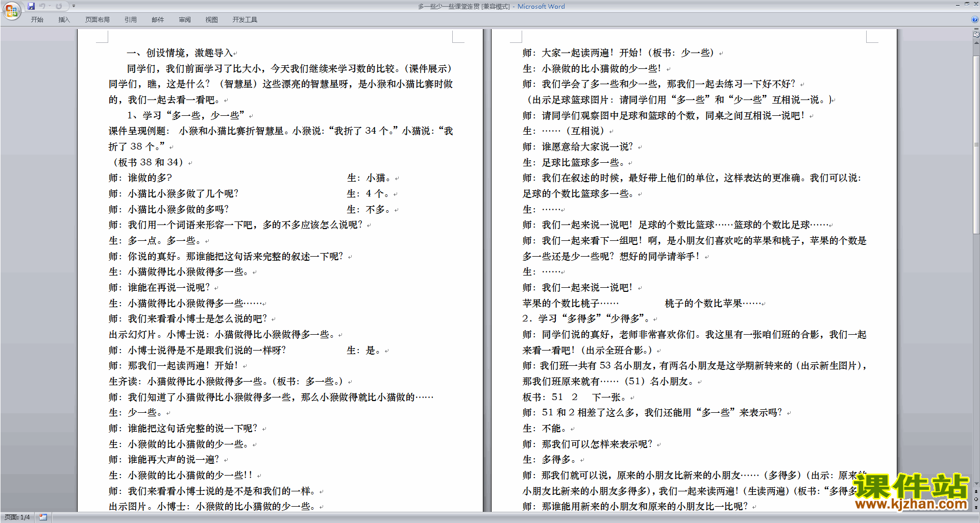The image size is (980, 523).
Task: Minimize the Word window
Action: (958, 5)
